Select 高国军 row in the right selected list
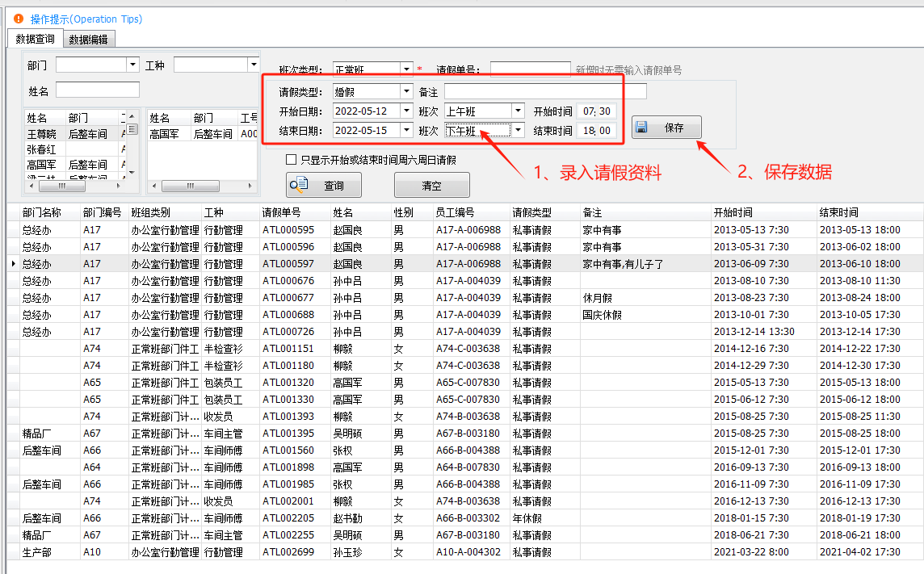 pyautogui.click(x=202, y=134)
